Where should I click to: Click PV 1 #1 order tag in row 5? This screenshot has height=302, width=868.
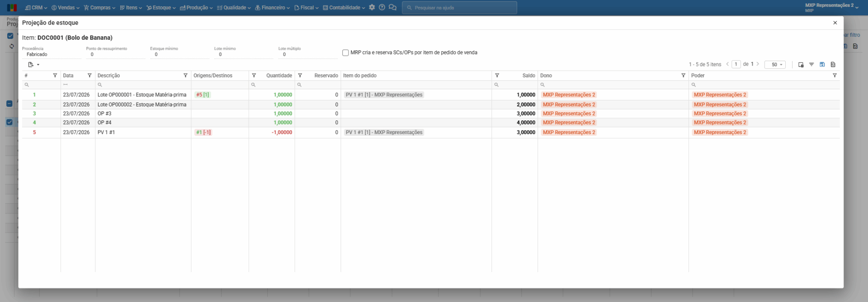pos(384,132)
